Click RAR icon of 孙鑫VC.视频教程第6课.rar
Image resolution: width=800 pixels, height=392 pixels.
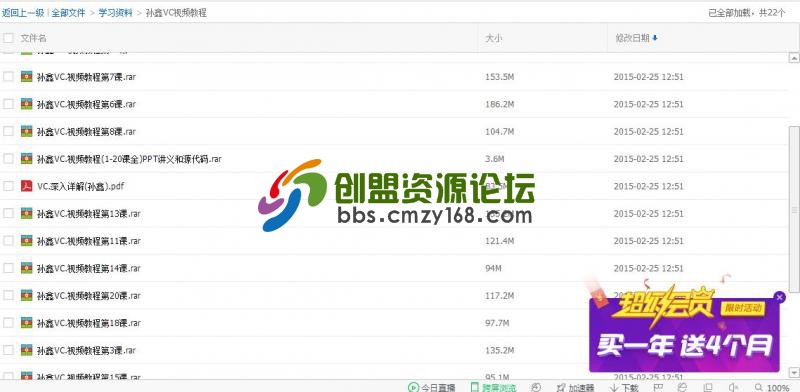[x=27, y=104]
